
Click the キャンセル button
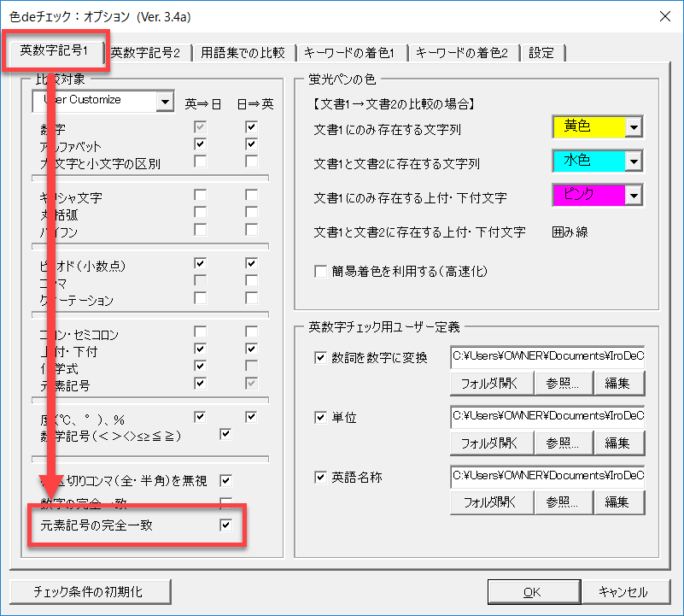tap(622, 591)
